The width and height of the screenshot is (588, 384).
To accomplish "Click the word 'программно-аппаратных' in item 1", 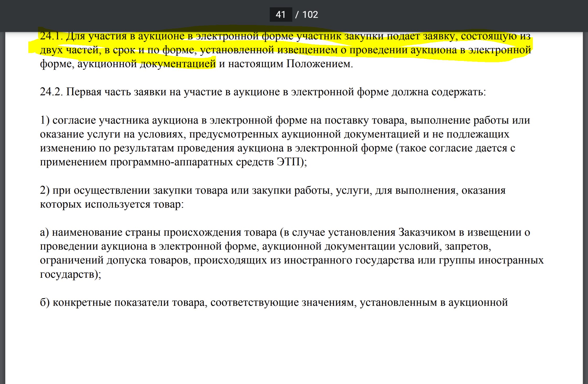I will (x=171, y=162).
